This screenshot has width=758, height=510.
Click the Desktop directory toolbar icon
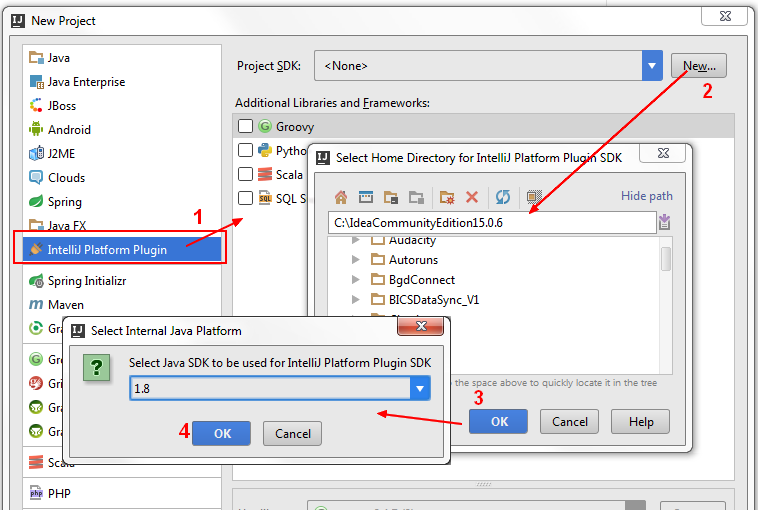[x=366, y=197]
